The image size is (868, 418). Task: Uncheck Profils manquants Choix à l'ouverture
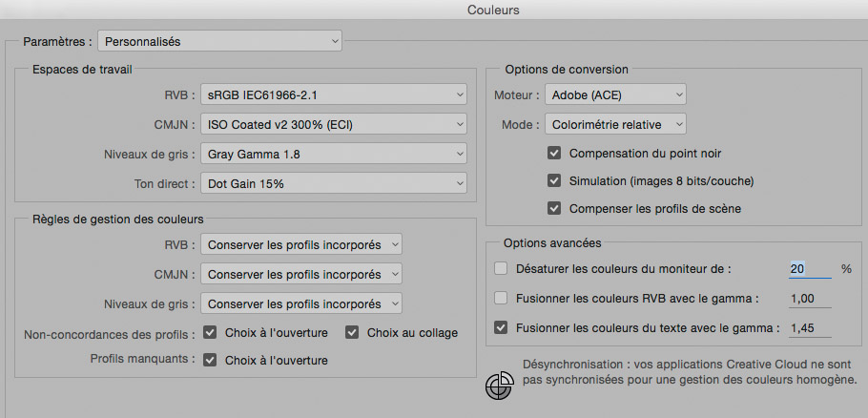pos(210,360)
